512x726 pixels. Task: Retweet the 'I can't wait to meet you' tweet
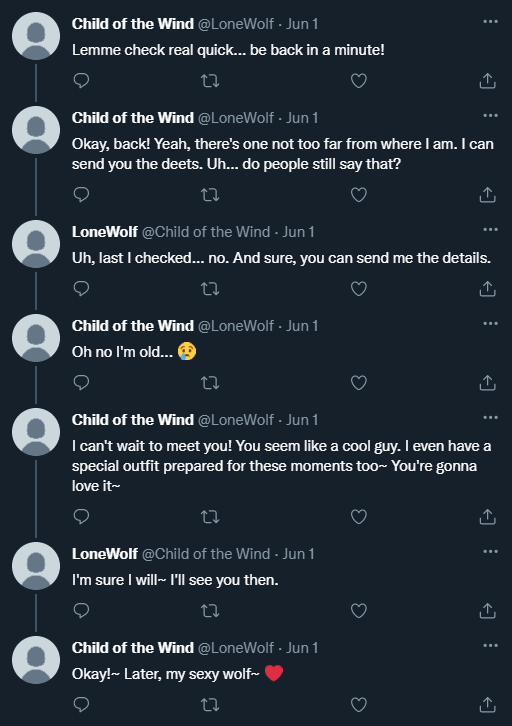210,517
